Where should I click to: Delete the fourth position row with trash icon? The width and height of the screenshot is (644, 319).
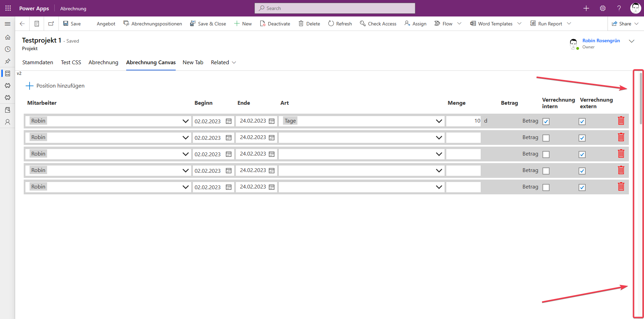621,170
